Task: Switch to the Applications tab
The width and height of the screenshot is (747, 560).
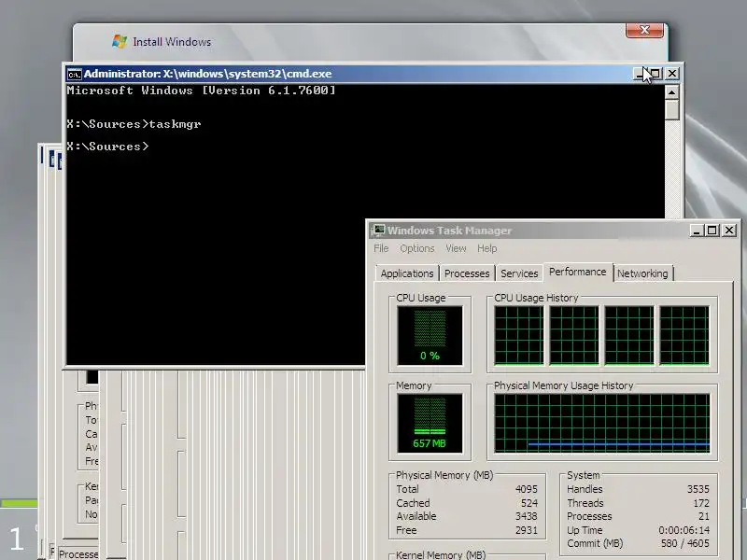Action: click(x=407, y=273)
